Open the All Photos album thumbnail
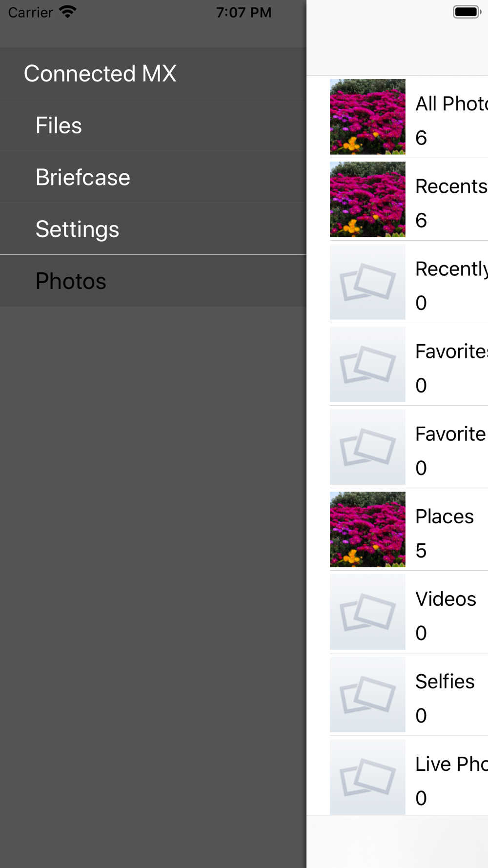This screenshot has width=488, height=868. click(367, 117)
